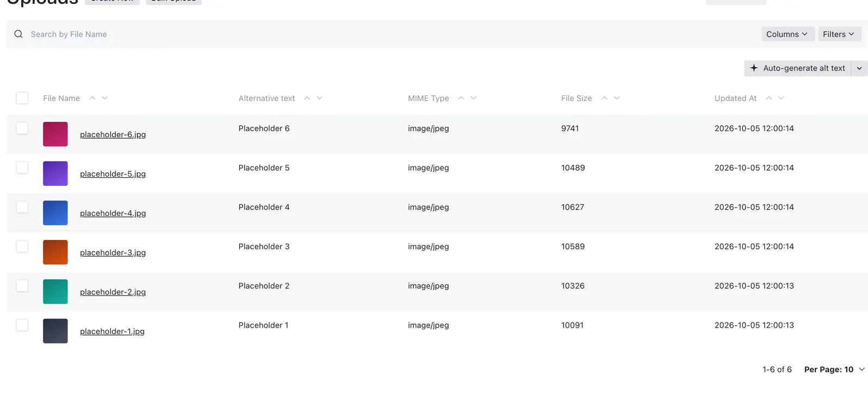Image resolution: width=868 pixels, height=400 pixels.
Task: Select the placeholder-2.jpg row checkbox
Action: [22, 286]
